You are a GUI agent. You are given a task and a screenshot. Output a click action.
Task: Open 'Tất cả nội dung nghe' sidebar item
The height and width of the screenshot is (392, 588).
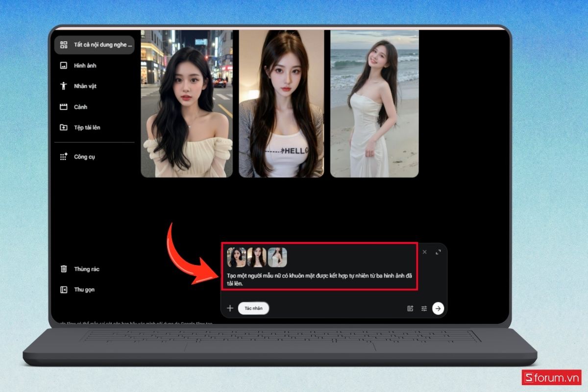(94, 45)
